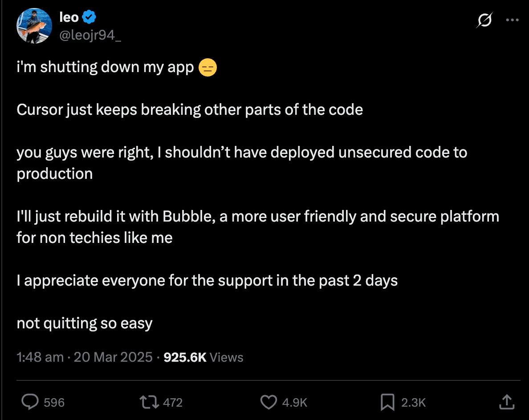
Task: Click the expressionless face emoji in the tweet
Action: click(208, 68)
